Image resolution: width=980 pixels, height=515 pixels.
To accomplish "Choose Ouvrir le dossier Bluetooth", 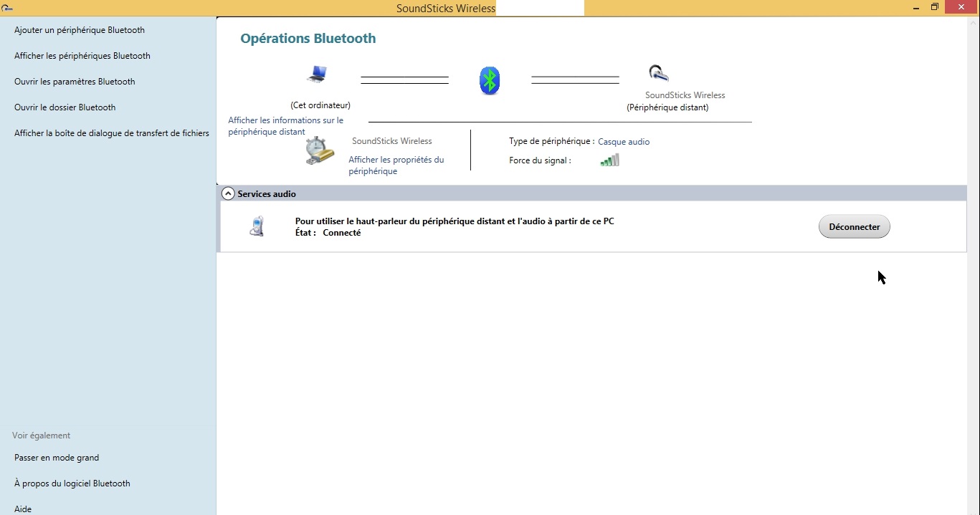I will tap(65, 107).
